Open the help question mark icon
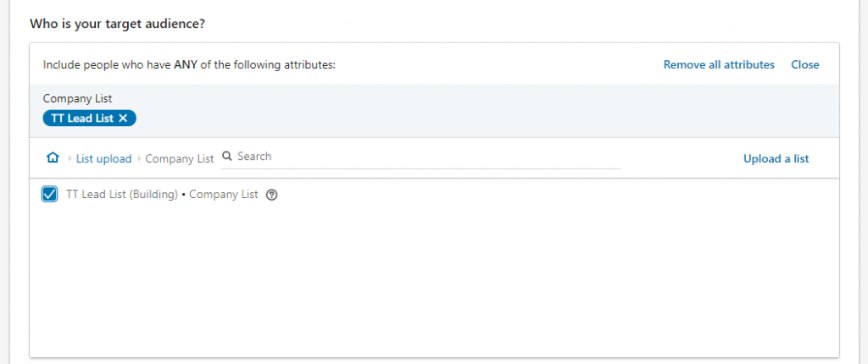868x364 pixels. coord(271,196)
